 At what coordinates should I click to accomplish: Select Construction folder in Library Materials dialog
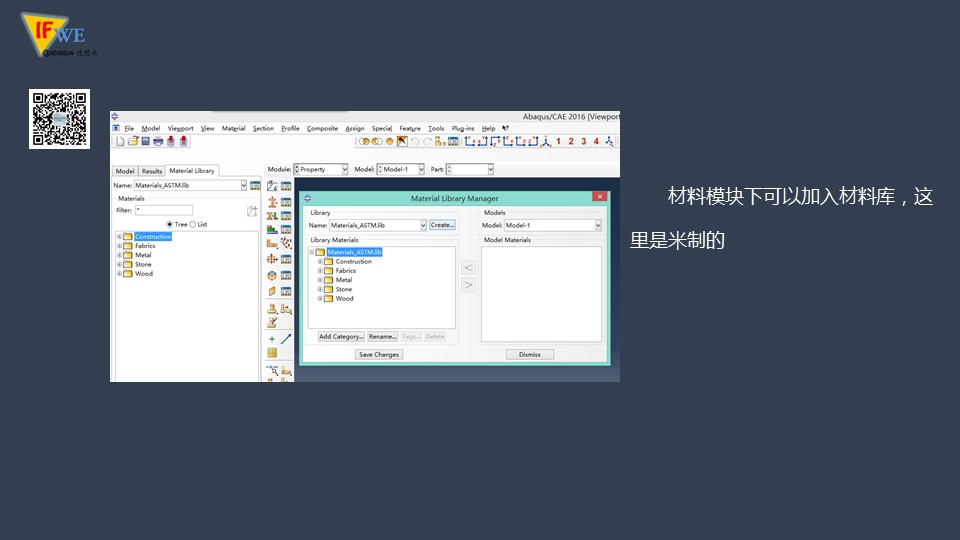353,261
